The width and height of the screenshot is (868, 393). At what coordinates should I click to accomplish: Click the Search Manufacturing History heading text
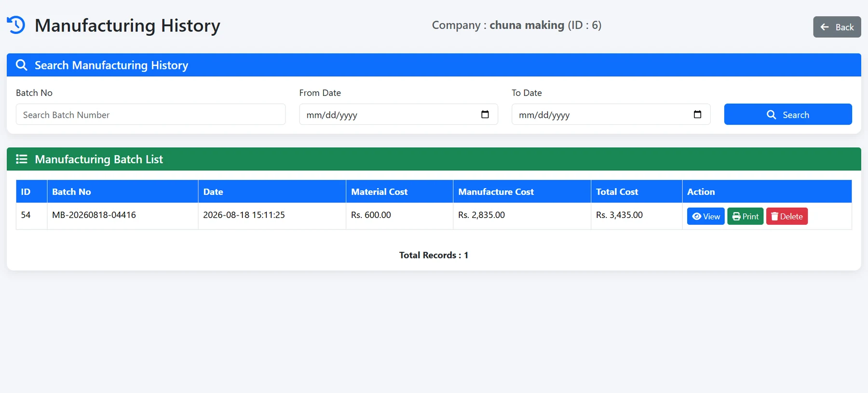(111, 65)
